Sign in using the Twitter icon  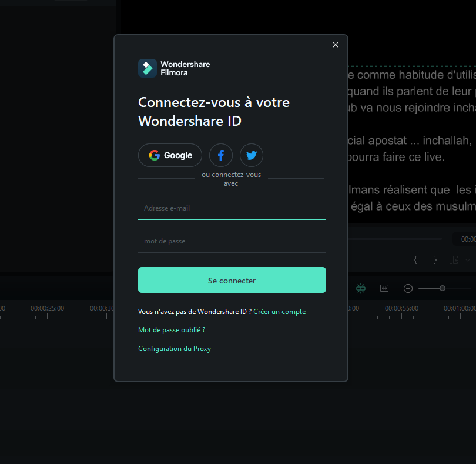(x=252, y=155)
